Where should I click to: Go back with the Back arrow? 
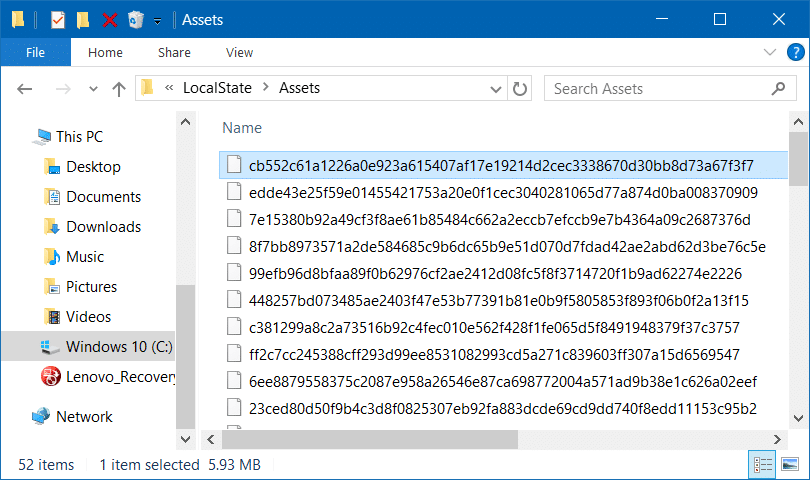25,89
